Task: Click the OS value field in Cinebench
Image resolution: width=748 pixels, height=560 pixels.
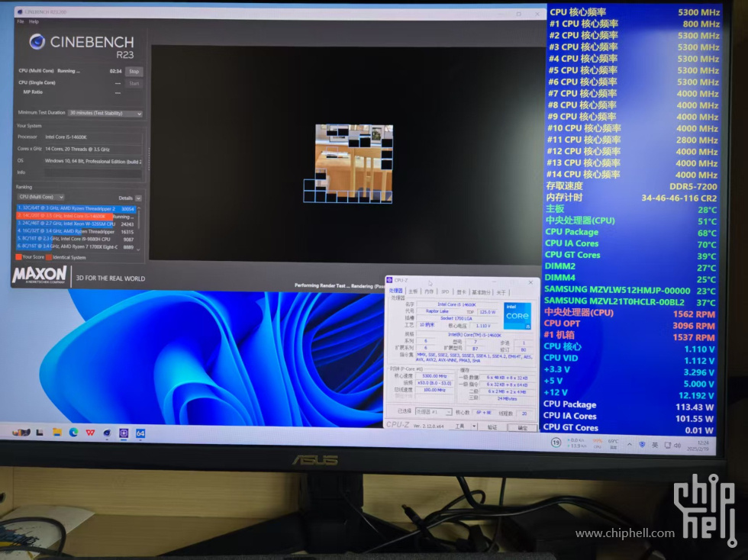Action: click(x=93, y=161)
